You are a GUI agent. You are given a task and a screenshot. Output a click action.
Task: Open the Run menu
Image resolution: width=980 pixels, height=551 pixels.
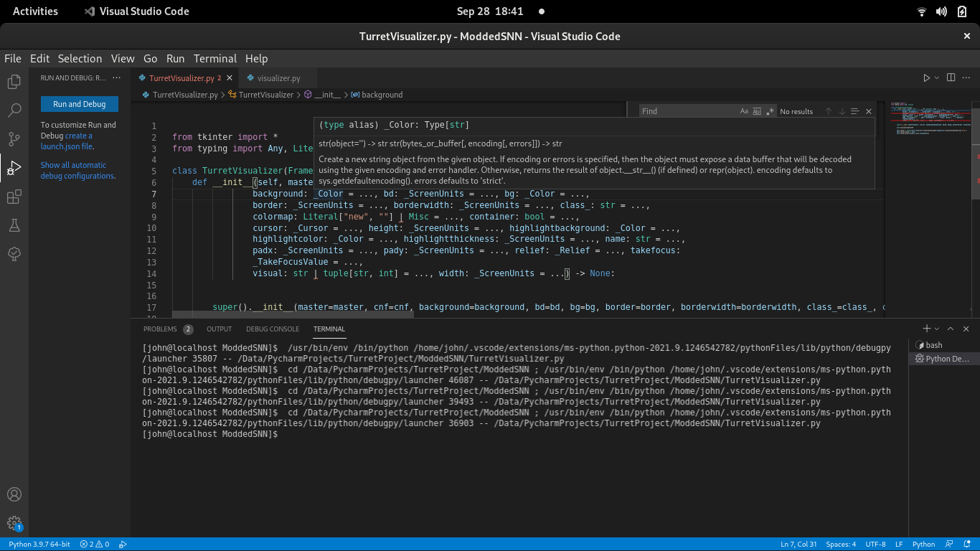(175, 58)
